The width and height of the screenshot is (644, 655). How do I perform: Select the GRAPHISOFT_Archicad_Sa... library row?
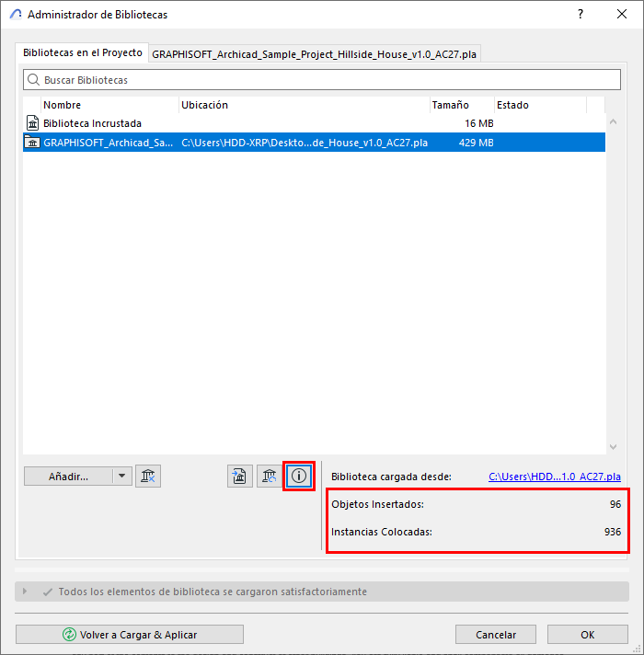coord(314,143)
